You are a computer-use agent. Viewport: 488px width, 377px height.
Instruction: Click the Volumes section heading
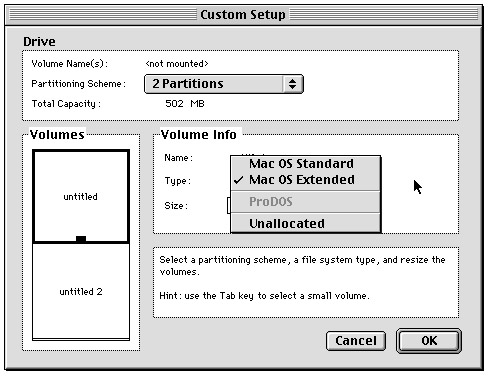point(57,134)
